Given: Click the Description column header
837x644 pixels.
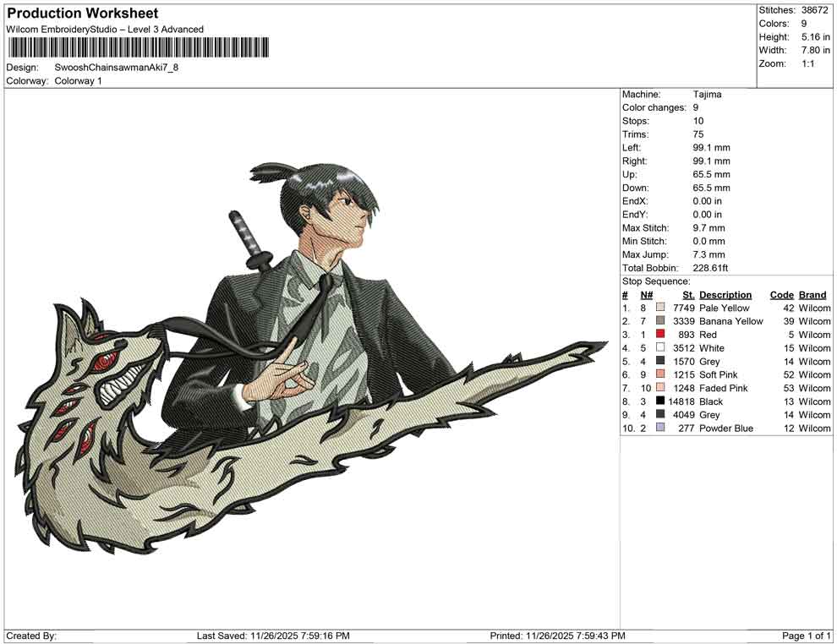Looking at the screenshot, I should [x=726, y=294].
